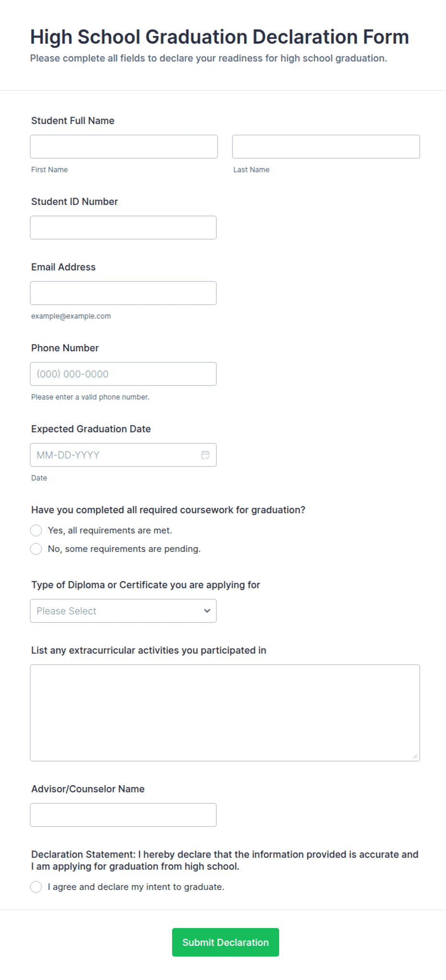Select 'Yes, all requirements are met'
The width and height of the screenshot is (446, 980).
tap(36, 530)
